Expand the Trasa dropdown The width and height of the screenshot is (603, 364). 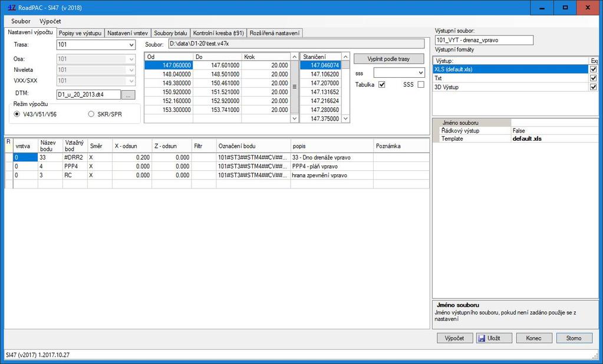click(x=131, y=45)
